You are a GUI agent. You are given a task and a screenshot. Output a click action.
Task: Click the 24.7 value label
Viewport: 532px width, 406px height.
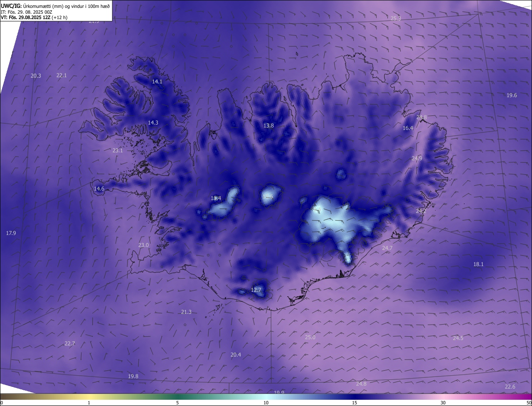pos(387,248)
